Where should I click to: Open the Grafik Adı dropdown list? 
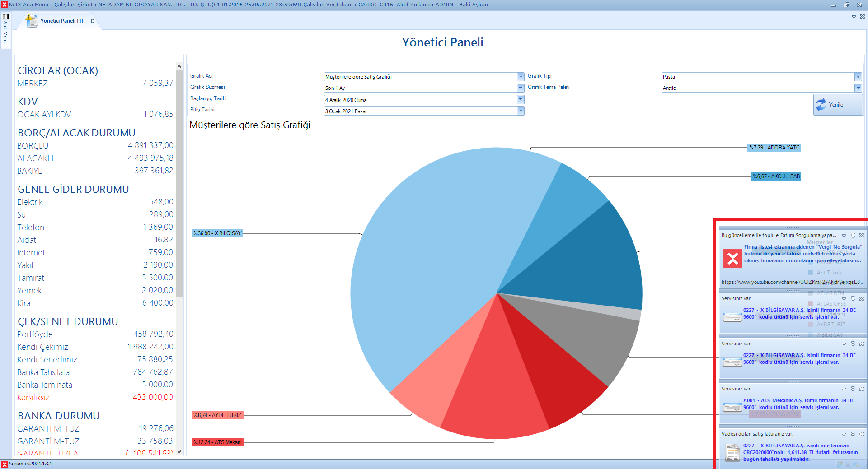pos(521,77)
